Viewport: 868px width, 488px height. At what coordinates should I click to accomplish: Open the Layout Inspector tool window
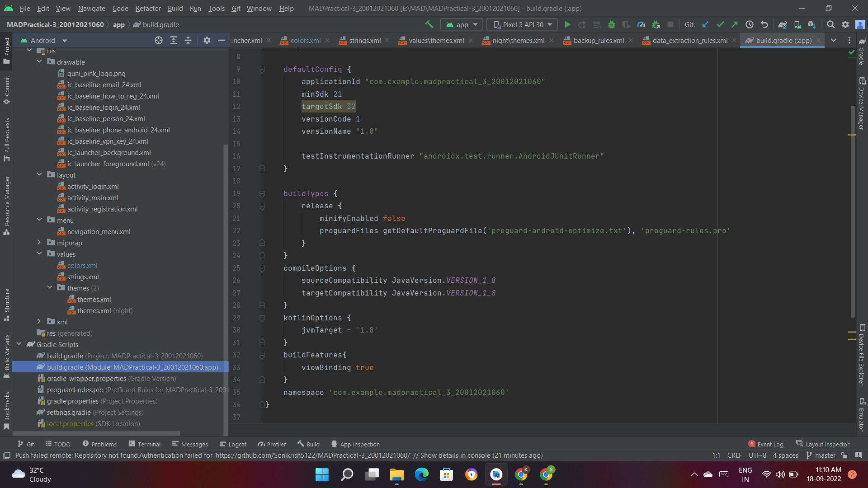tap(823, 444)
